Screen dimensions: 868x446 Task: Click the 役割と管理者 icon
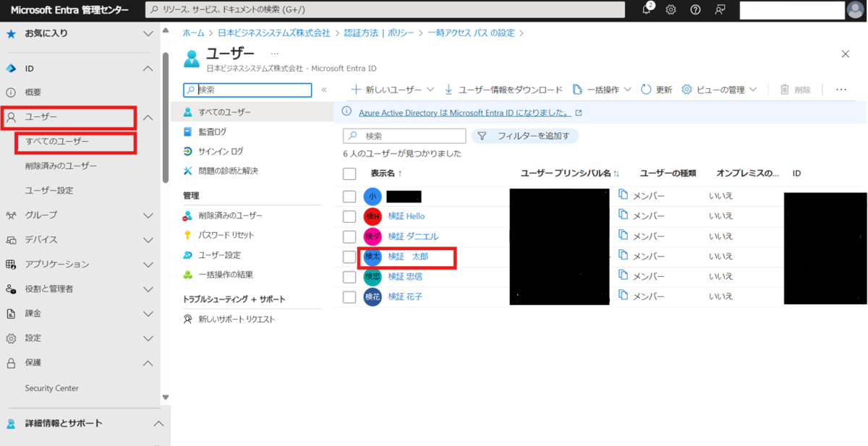click(x=11, y=289)
